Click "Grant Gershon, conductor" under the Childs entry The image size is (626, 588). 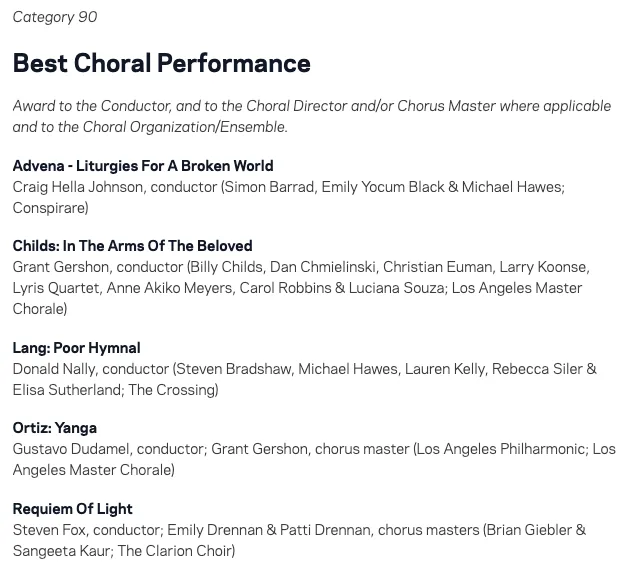[x=98, y=267]
